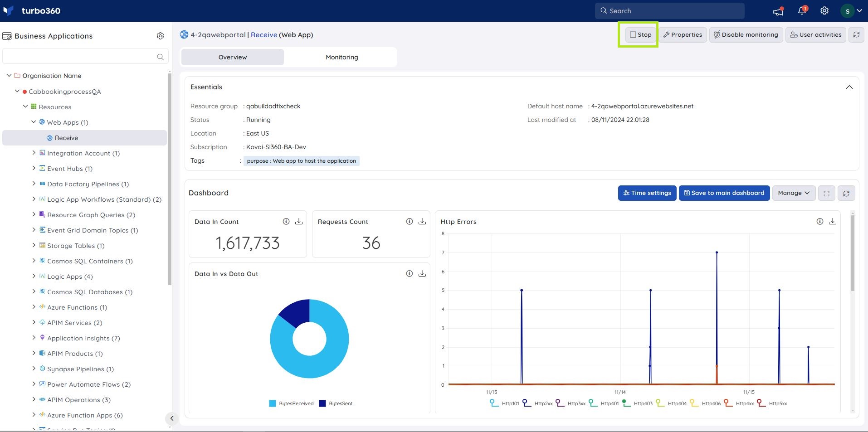868x432 pixels.
Task: Collapse the Essentials section
Action: 849,87
